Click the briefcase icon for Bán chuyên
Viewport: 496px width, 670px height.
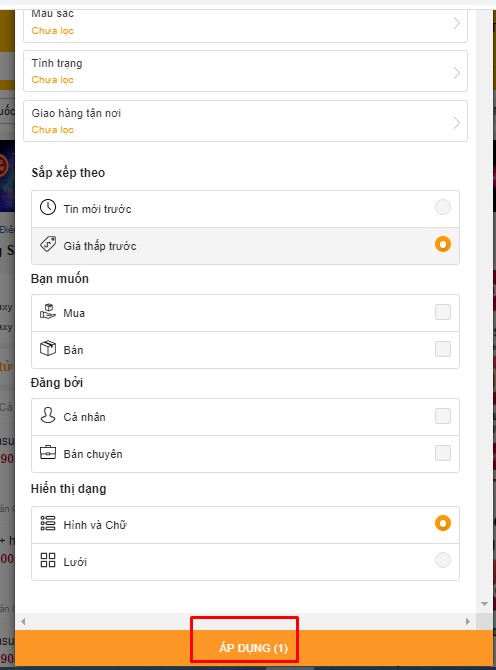pos(48,453)
